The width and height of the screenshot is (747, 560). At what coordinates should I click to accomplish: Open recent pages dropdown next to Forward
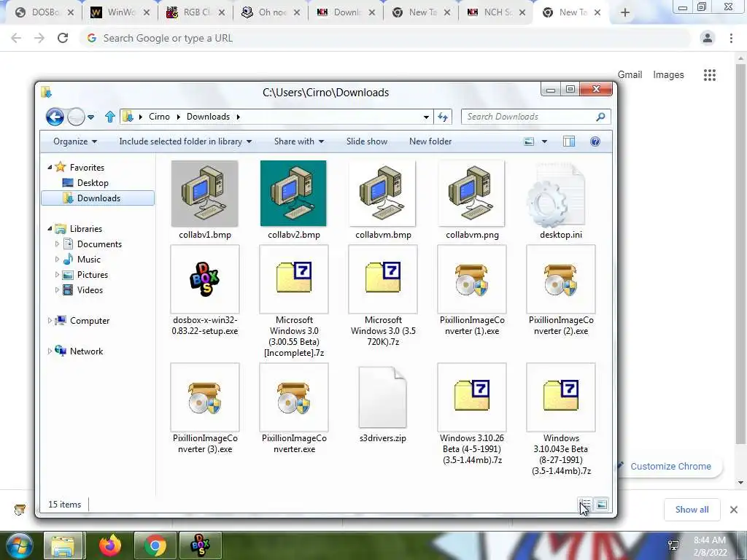pos(91,117)
